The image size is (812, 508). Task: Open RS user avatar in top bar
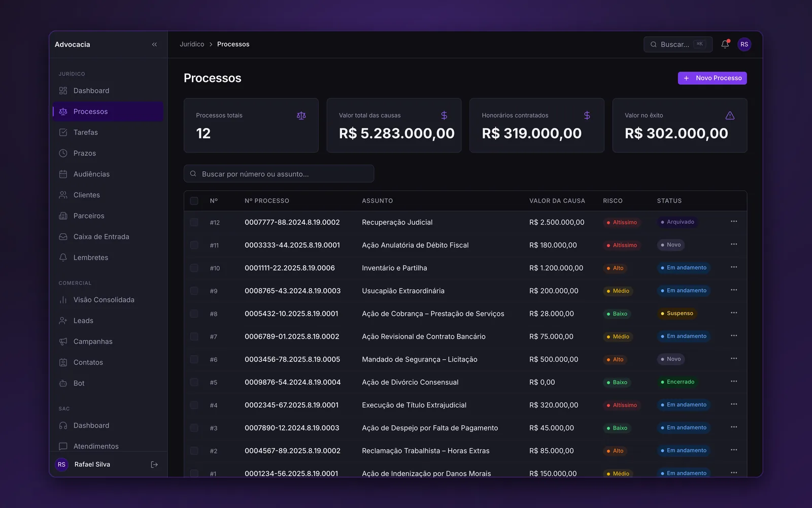coord(744,44)
